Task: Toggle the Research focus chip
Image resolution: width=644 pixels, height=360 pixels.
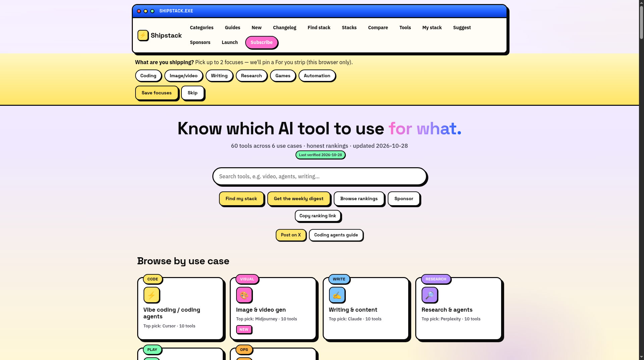Action: pyautogui.click(x=252, y=76)
